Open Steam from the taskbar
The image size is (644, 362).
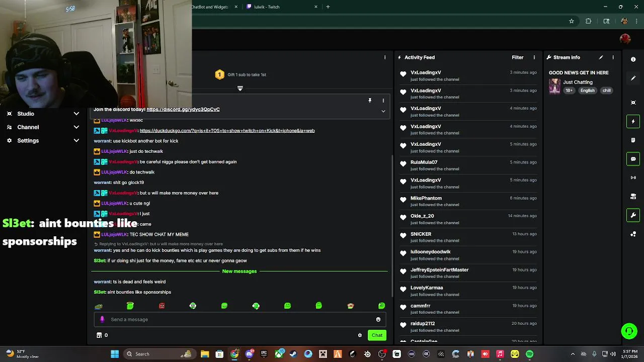pos(293,354)
